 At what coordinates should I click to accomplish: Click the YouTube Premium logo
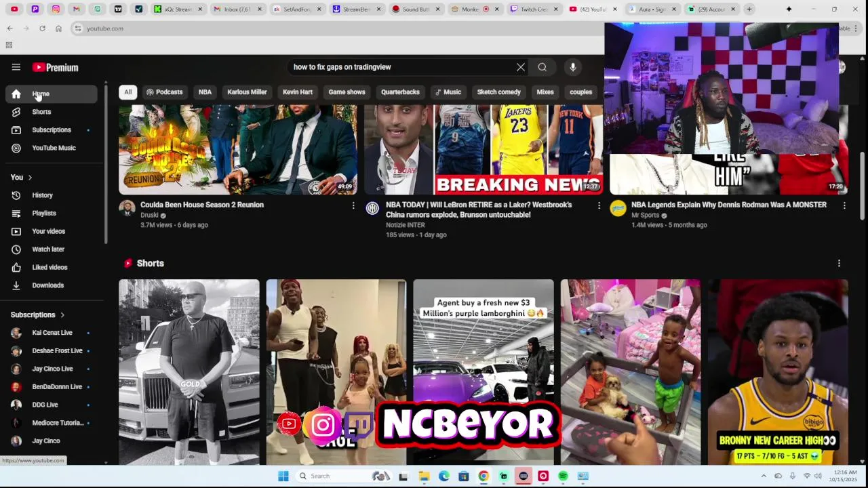tap(55, 67)
